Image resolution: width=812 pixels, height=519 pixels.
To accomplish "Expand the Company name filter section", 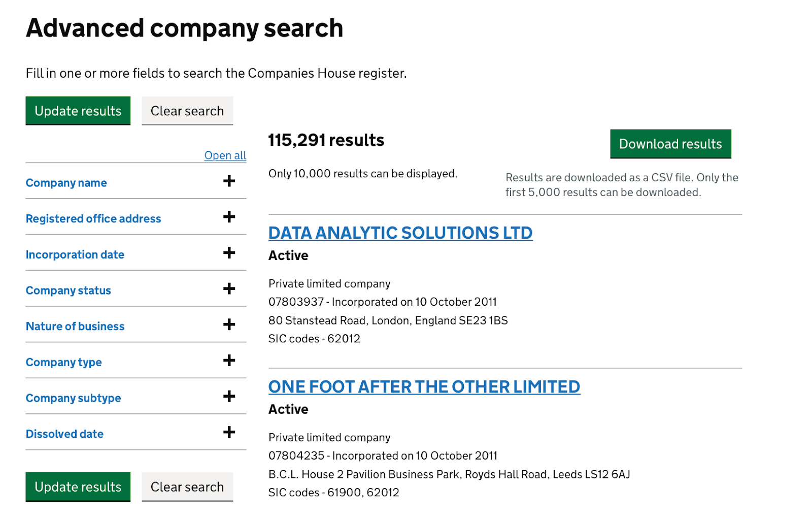I will coord(66,183).
